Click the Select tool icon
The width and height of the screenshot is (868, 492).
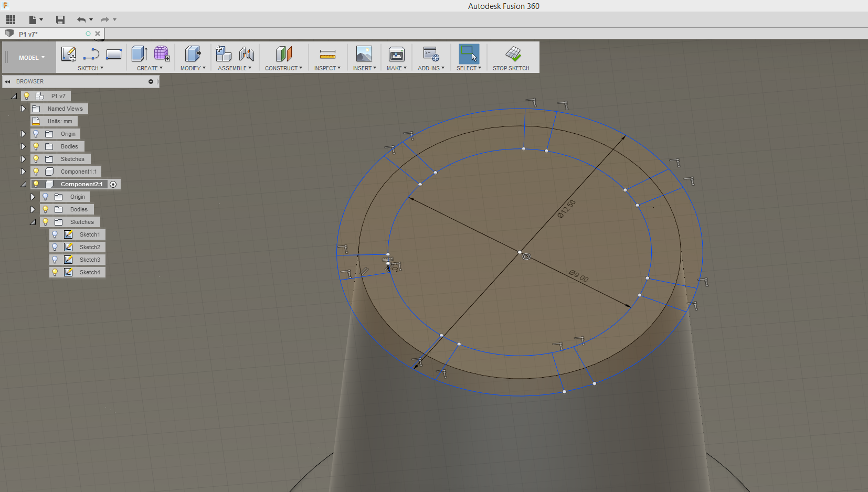pos(469,54)
